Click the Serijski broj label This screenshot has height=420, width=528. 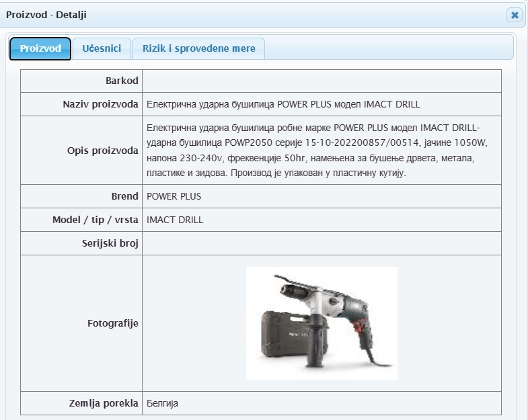tap(110, 243)
